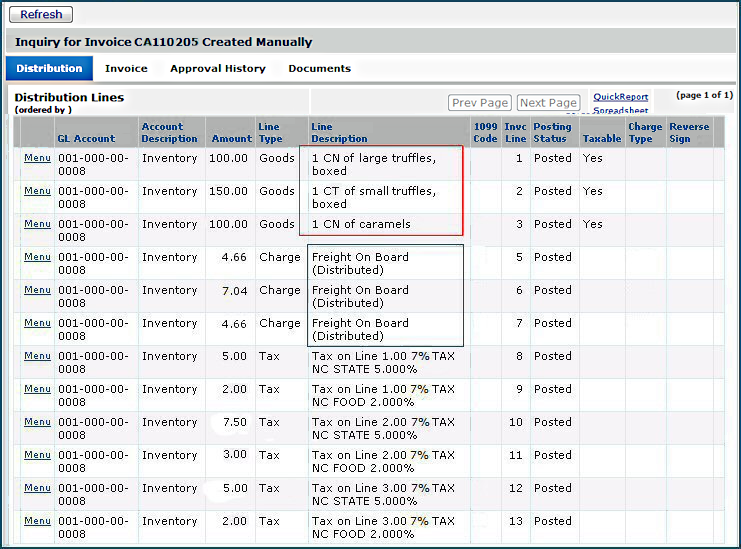Screen dimensions: 741x549
Task: Open Menu for invoice line 5 freight charge
Action: click(37, 257)
